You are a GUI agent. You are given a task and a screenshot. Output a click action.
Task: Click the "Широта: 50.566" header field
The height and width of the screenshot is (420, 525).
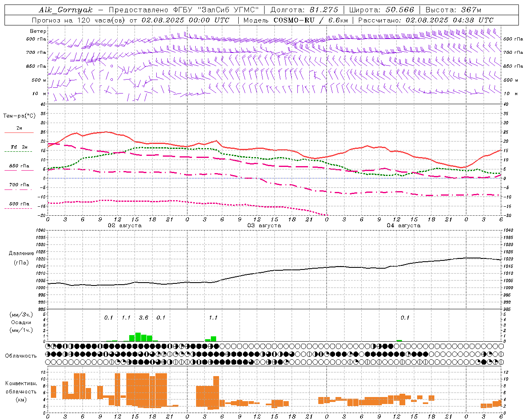coord(381,10)
